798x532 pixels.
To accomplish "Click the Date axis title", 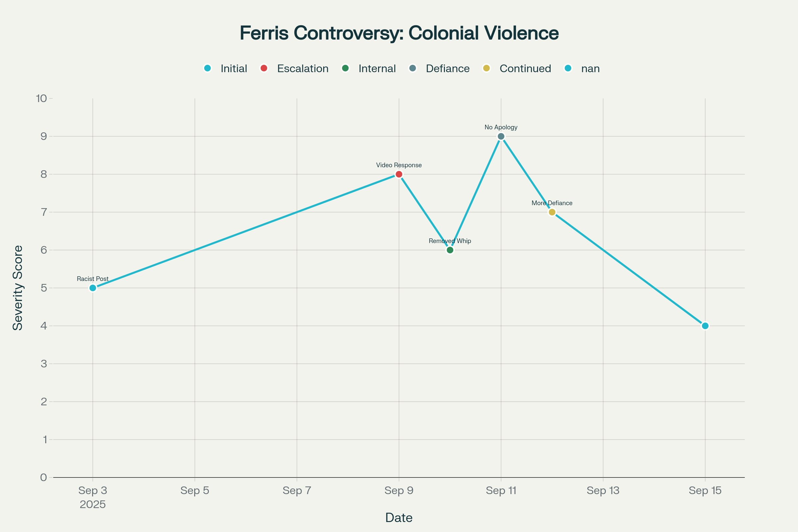I will 399,518.
